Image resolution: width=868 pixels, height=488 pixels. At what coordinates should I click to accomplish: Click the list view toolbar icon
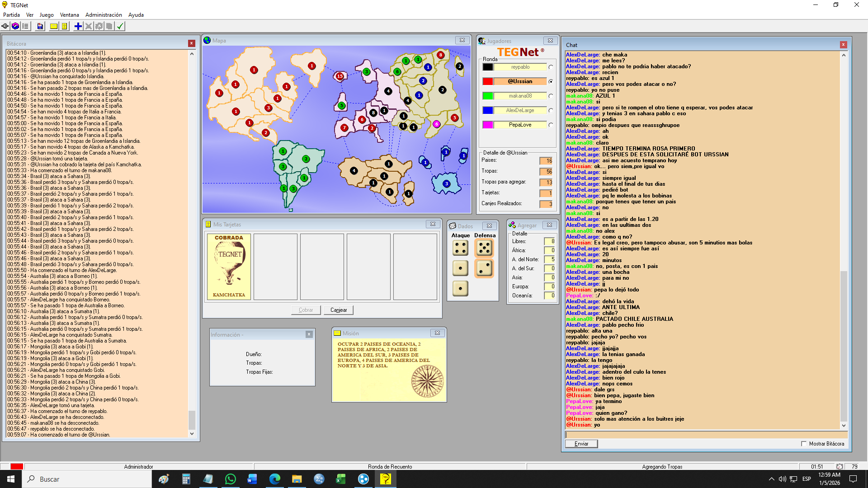[25, 26]
